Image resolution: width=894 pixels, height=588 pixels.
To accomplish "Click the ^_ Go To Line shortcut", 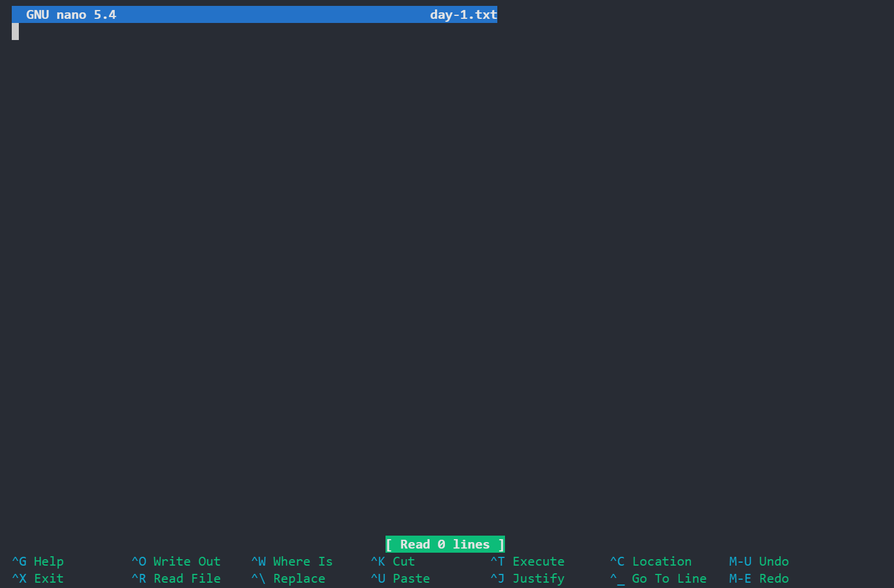I will pyautogui.click(x=659, y=579).
